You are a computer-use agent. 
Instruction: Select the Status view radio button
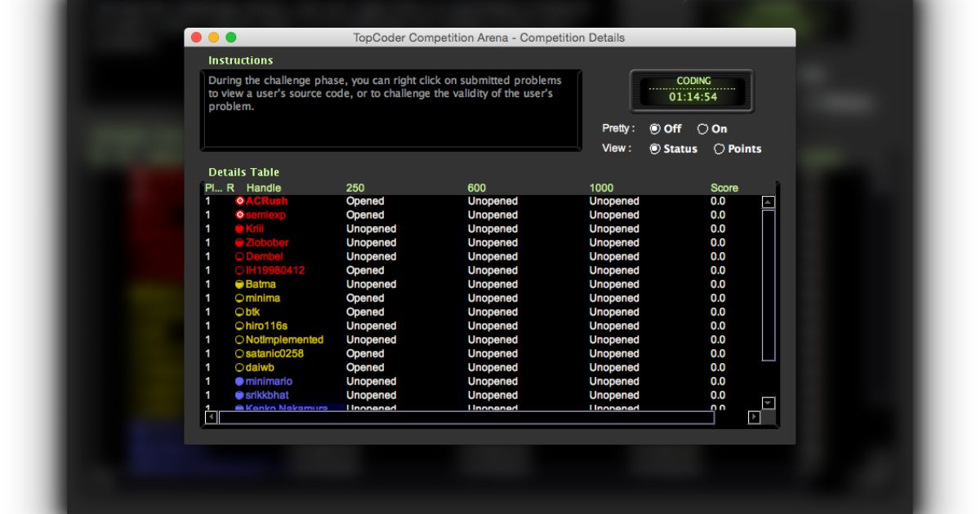655,149
